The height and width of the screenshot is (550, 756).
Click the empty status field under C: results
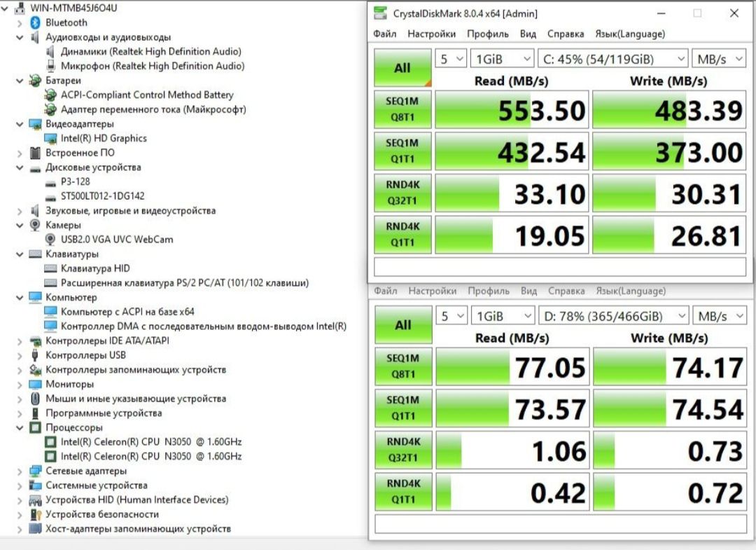pyautogui.click(x=560, y=267)
